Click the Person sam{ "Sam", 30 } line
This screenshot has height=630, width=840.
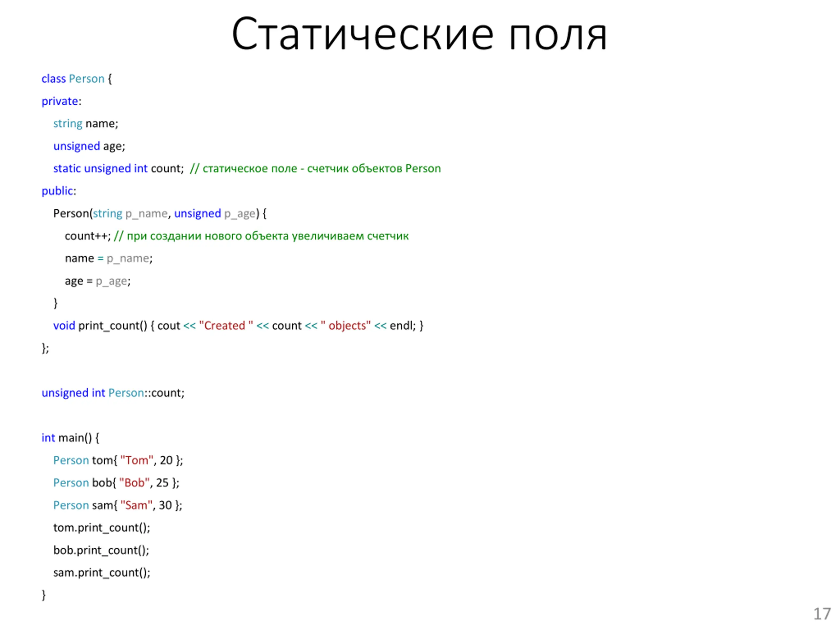coord(117,505)
